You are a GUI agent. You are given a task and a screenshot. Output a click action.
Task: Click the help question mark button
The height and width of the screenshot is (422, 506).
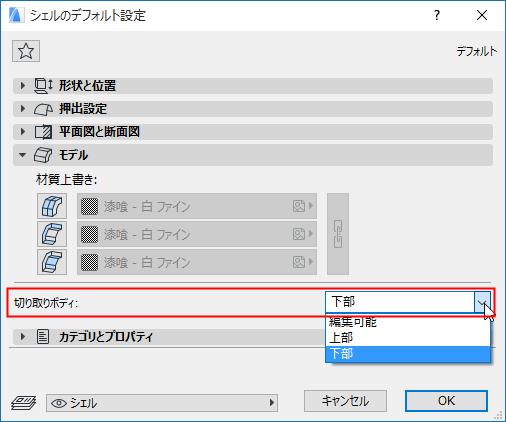click(x=437, y=15)
